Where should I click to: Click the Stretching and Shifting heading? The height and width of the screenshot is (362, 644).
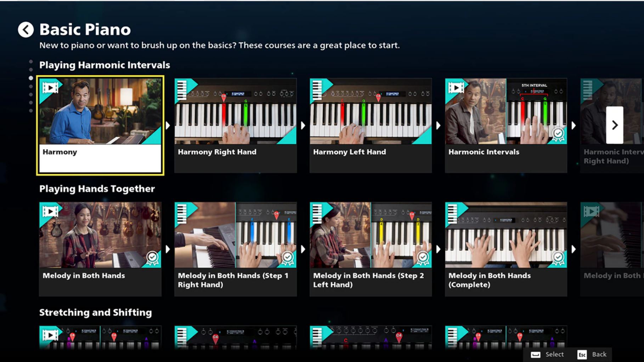coord(96,312)
